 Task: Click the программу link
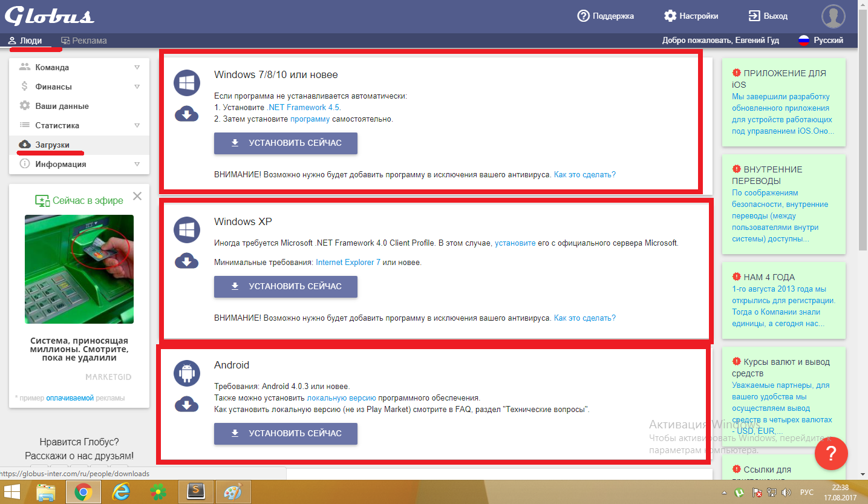tap(310, 119)
